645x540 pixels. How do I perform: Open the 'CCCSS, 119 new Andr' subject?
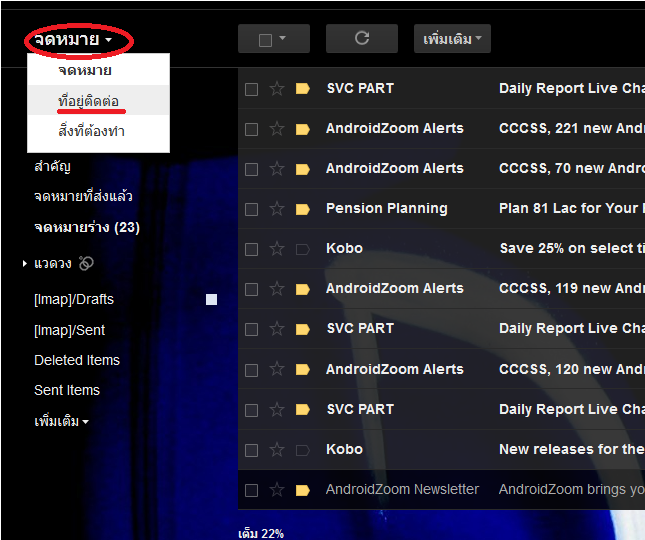click(572, 289)
